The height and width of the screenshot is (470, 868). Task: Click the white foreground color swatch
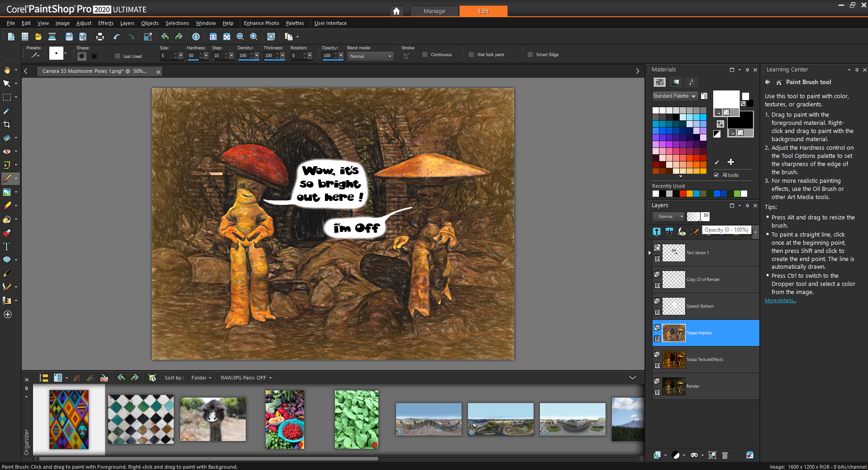tap(726, 99)
